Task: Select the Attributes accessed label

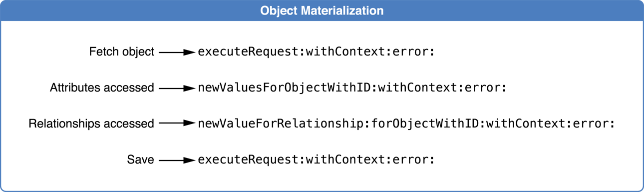Action: click(x=102, y=88)
